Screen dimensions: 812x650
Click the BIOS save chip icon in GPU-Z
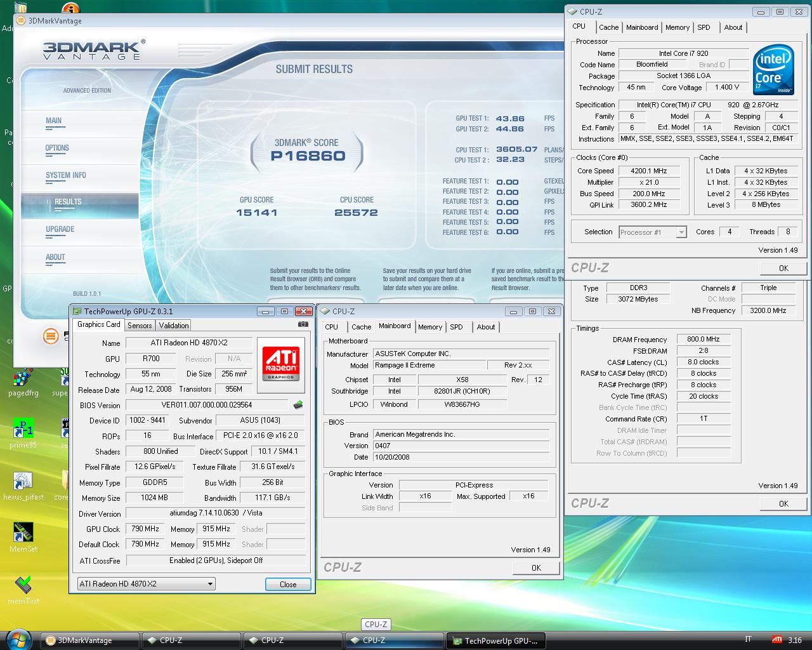click(298, 405)
